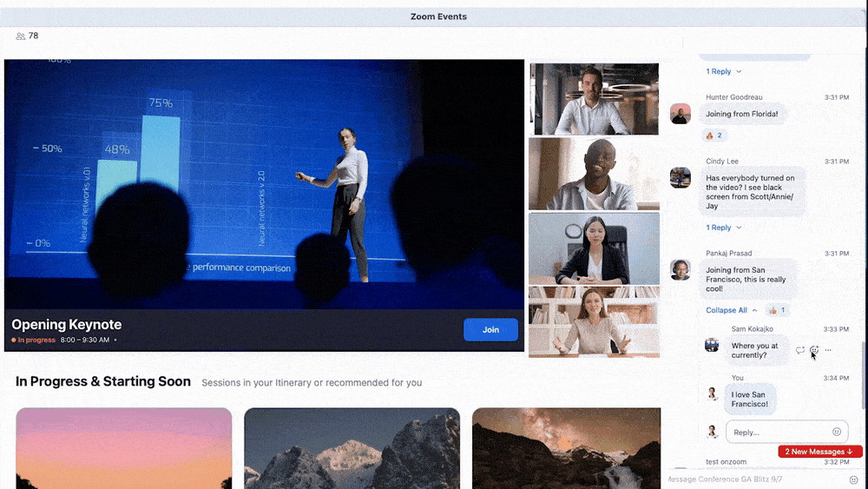Image resolution: width=868 pixels, height=489 pixels.
Task: Click the attendee count icon showing 78
Action: coord(21,36)
